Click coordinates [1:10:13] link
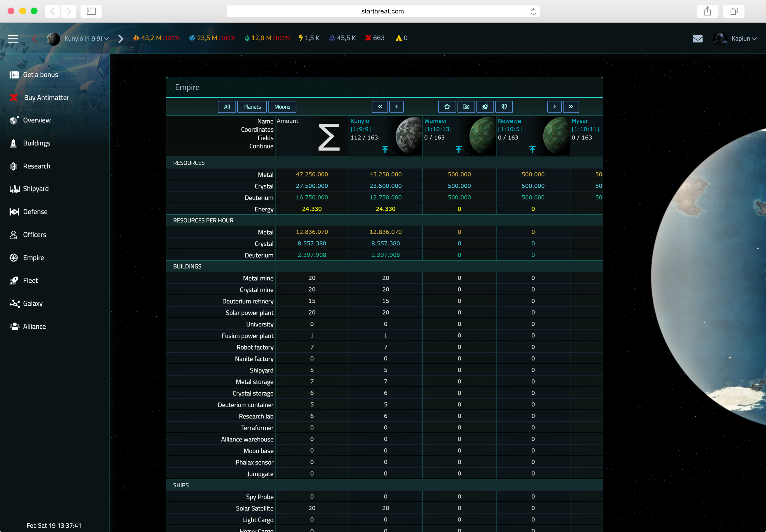The height and width of the screenshot is (532, 766). coord(438,129)
